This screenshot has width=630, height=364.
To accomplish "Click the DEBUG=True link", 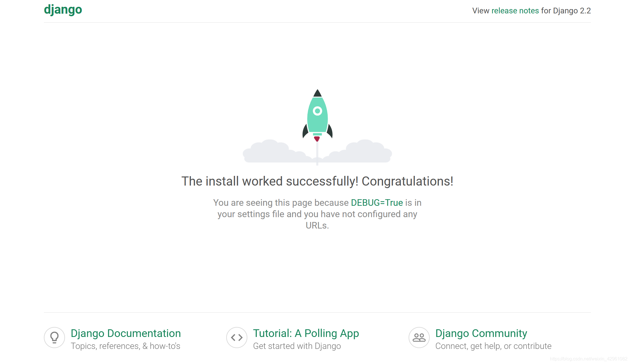I will 377,203.
